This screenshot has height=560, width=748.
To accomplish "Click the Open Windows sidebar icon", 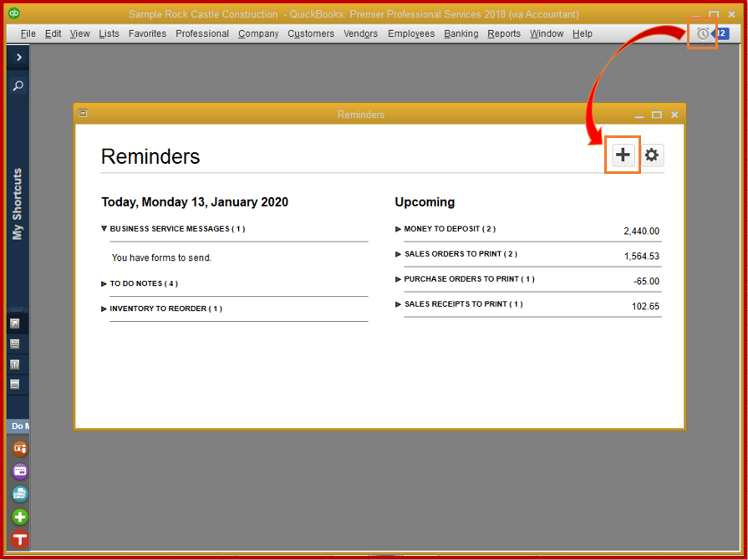I will [x=15, y=384].
